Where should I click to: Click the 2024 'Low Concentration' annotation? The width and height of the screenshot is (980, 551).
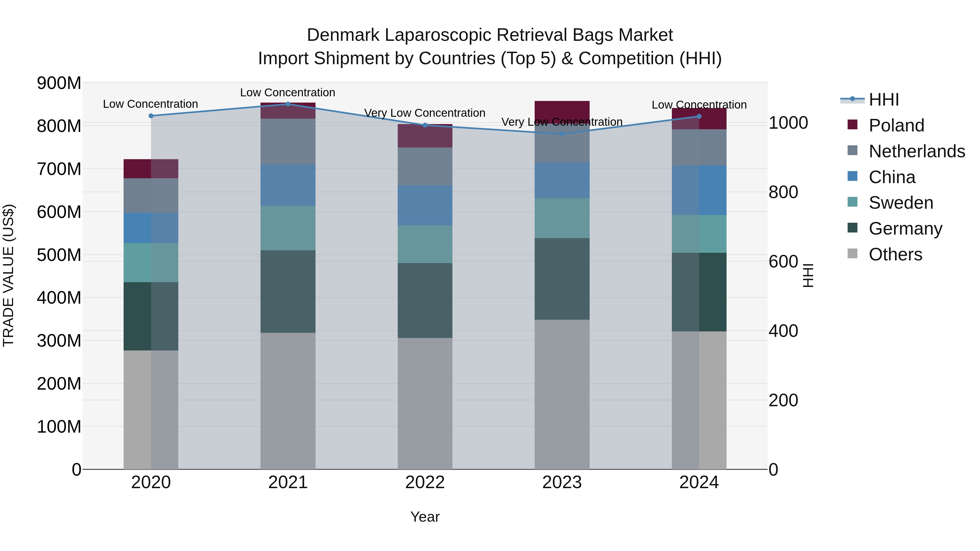click(699, 104)
